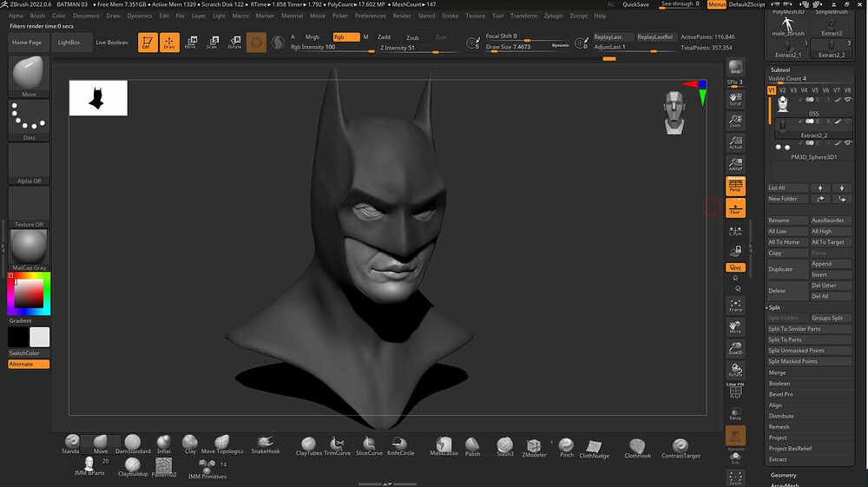
Task: Select the ZModeler brush
Action: (534, 447)
